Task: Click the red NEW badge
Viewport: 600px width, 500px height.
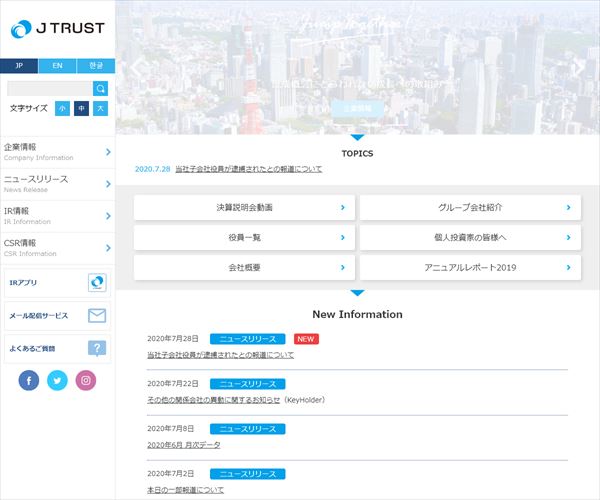Action: [306, 339]
